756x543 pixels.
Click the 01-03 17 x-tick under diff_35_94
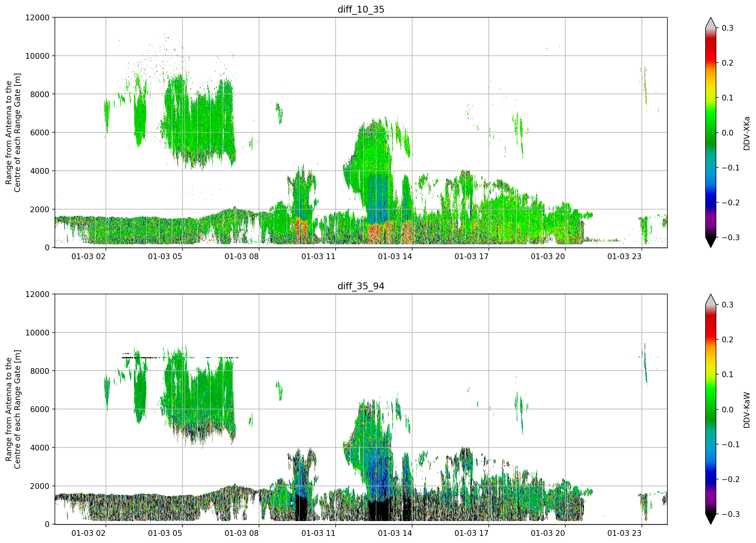471,533
